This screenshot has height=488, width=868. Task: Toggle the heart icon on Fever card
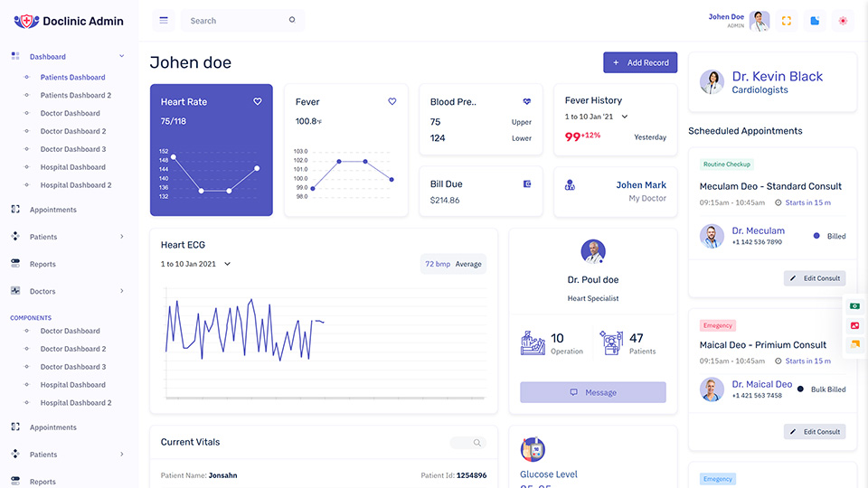[392, 102]
